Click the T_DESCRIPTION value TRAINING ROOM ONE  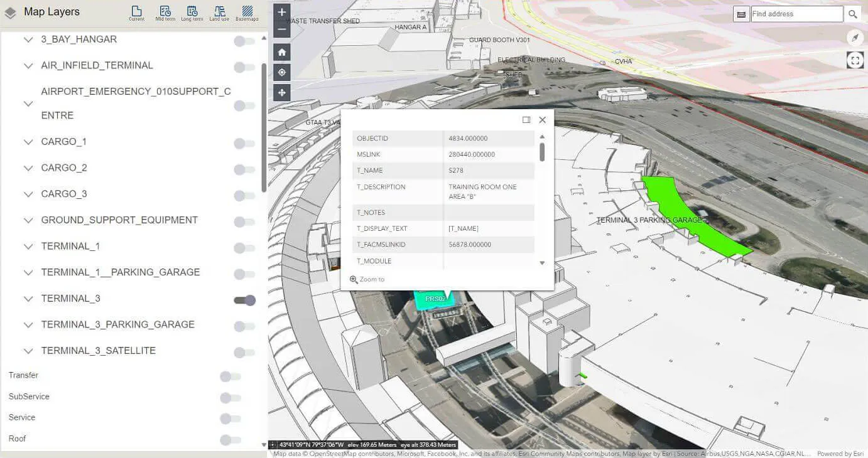point(483,191)
